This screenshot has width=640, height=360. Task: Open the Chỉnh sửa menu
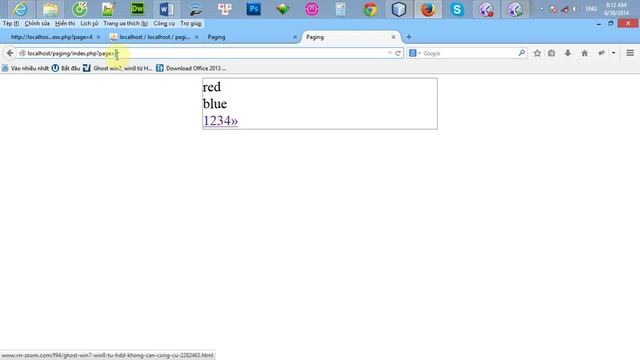tap(37, 24)
